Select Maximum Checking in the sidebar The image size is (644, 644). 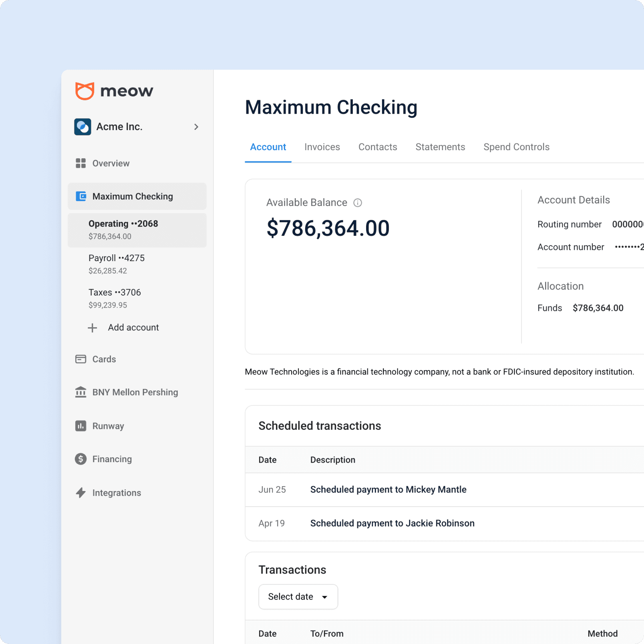coord(137,196)
